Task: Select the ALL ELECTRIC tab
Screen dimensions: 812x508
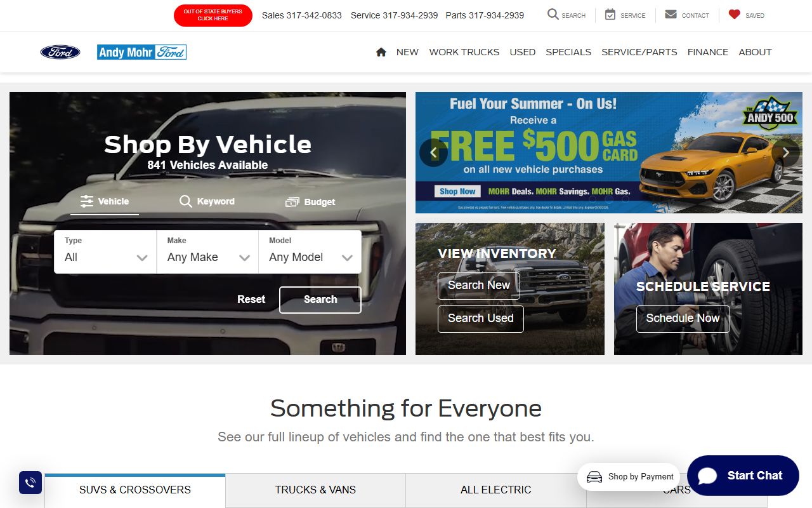Action: pyautogui.click(x=496, y=490)
